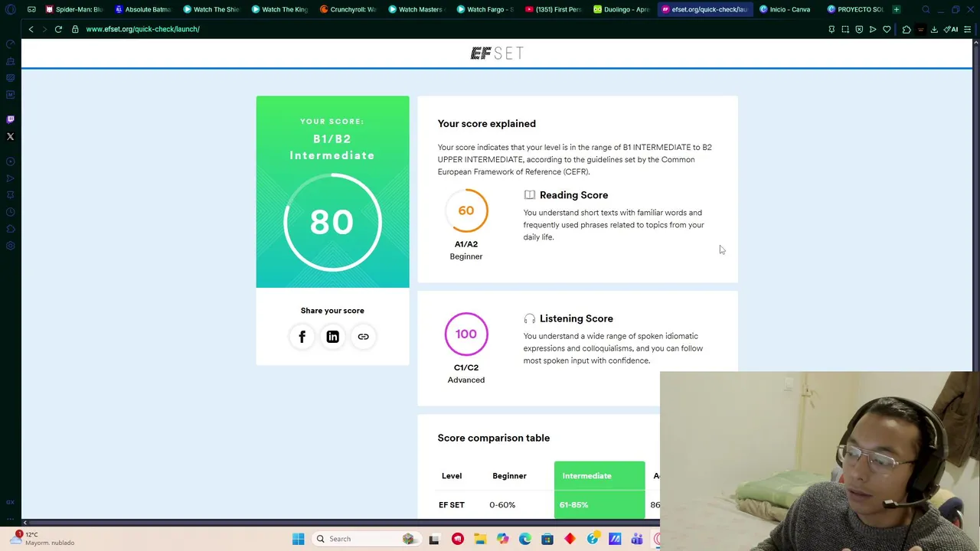Click the 'C1/C2 Advanced' label
This screenshot has width=980, height=551.
point(466,373)
